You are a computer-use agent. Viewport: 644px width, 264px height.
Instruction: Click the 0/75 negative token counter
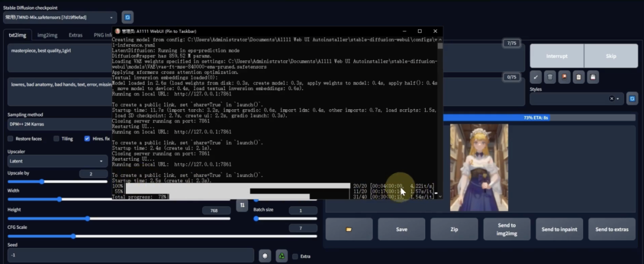pos(512,77)
